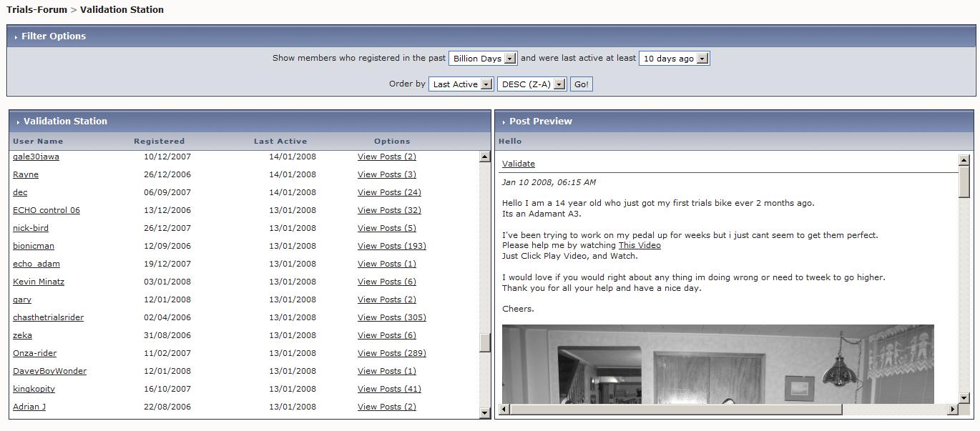Click the Go! button

tap(582, 84)
